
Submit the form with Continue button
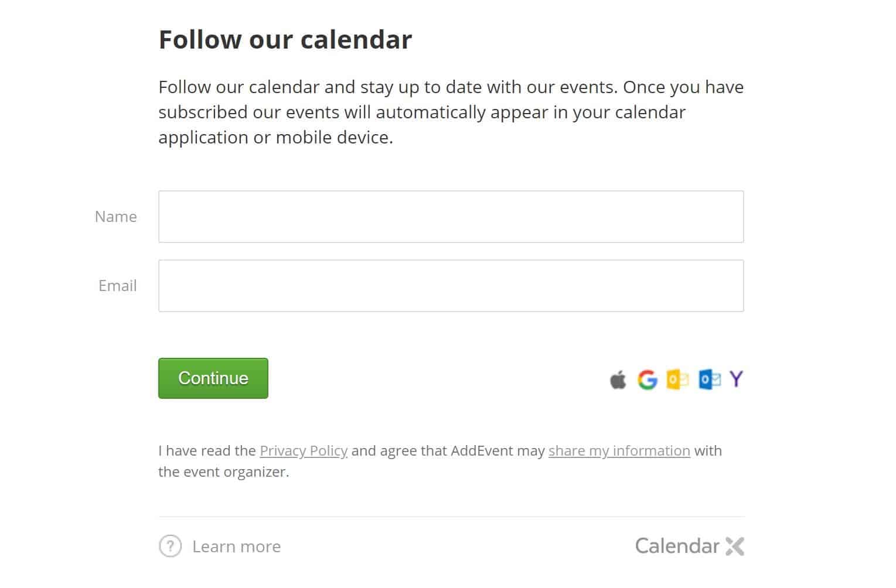213,378
